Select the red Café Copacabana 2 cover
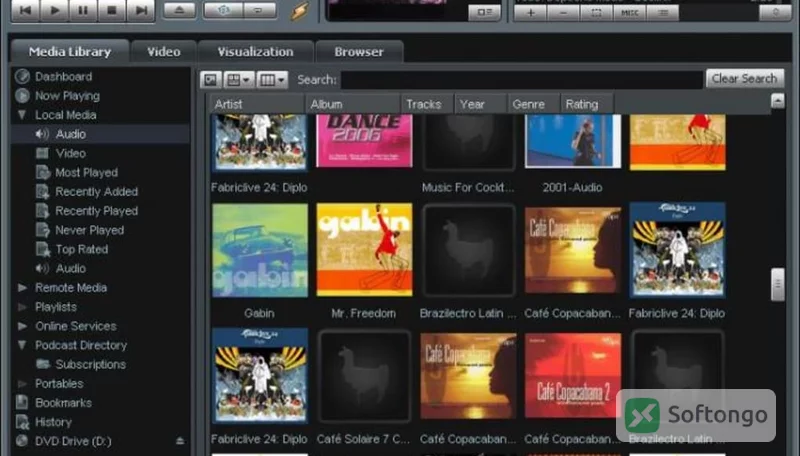This screenshot has width=800, height=456. pyautogui.click(x=573, y=375)
